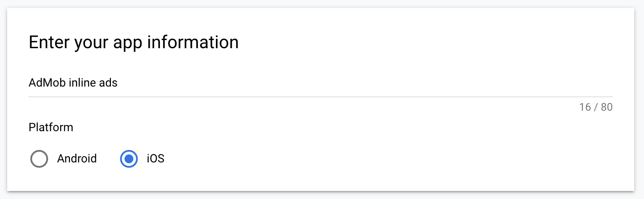Click the number "80" in the counter

(607, 108)
